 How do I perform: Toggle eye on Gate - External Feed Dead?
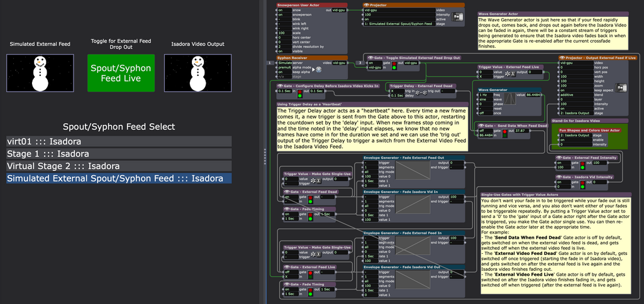[x=286, y=192]
